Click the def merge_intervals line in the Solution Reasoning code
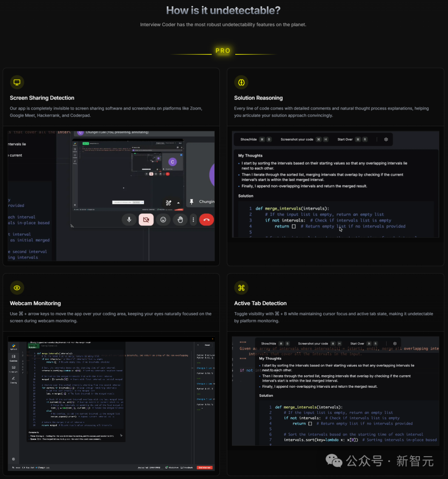 (x=292, y=208)
